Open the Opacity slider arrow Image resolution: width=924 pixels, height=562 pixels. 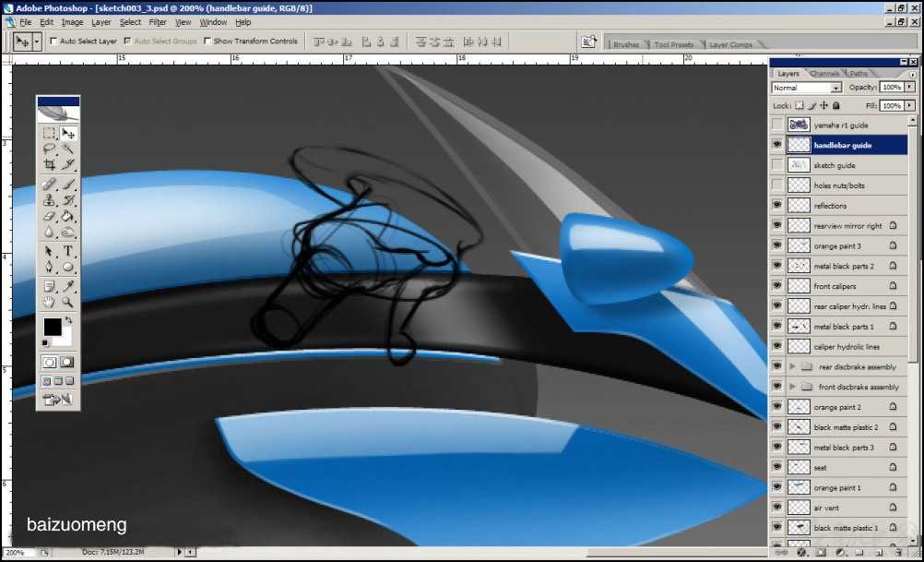[x=910, y=87]
